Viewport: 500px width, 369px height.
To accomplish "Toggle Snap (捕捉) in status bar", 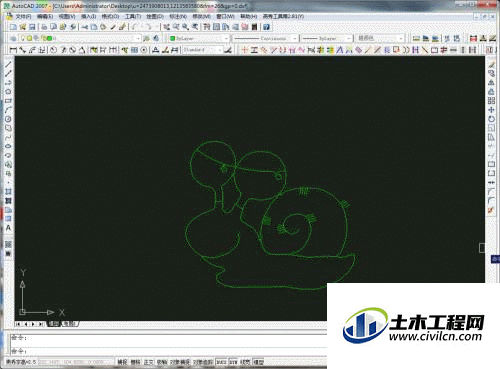I will (x=123, y=362).
